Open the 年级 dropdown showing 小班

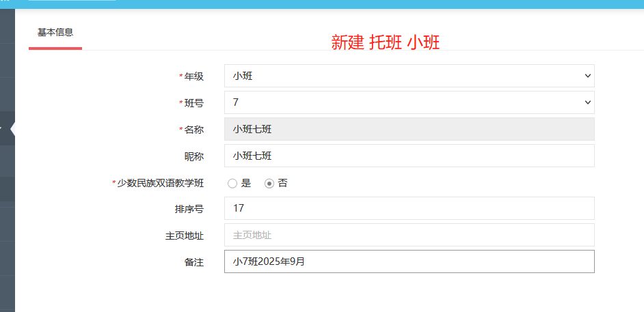tap(409, 76)
